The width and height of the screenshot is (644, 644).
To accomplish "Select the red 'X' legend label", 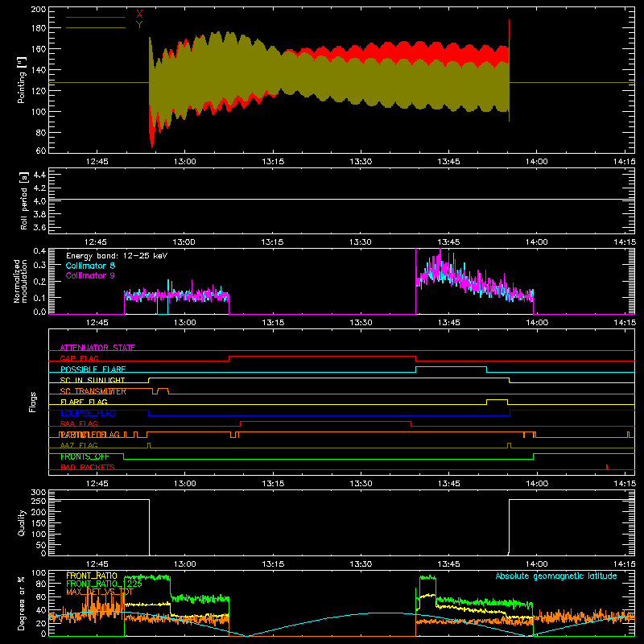I will pyautogui.click(x=139, y=14).
